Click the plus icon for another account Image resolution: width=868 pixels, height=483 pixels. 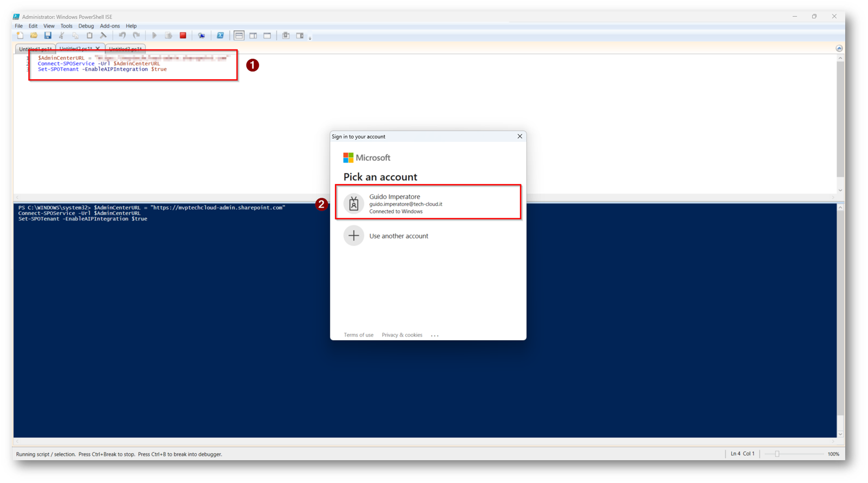[x=353, y=236]
